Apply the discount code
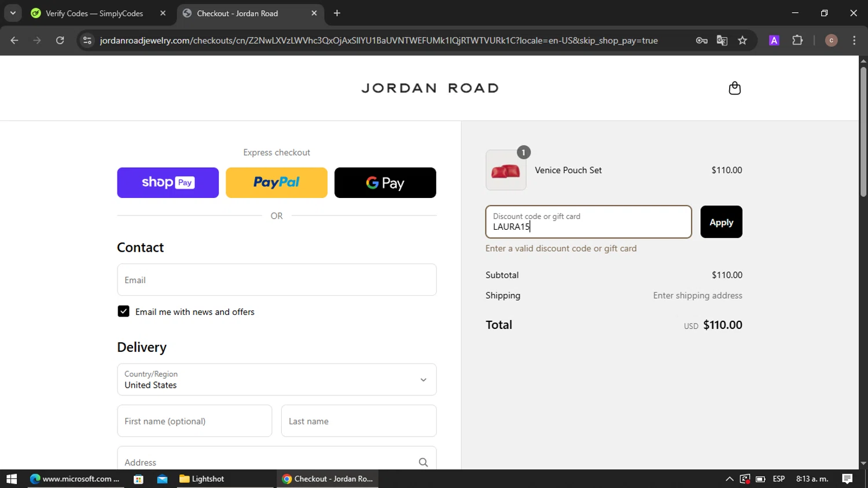The width and height of the screenshot is (868, 488). coord(721,222)
